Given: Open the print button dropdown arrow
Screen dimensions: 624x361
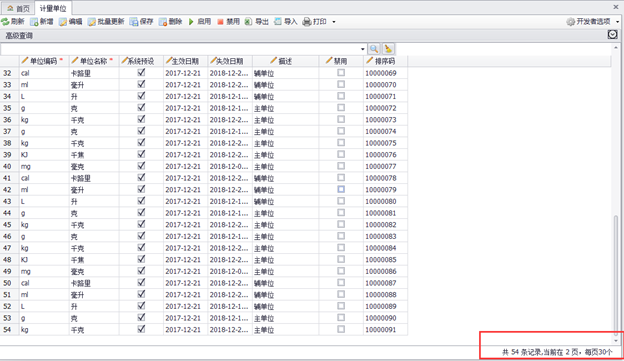Looking at the screenshot, I should pyautogui.click(x=333, y=22).
